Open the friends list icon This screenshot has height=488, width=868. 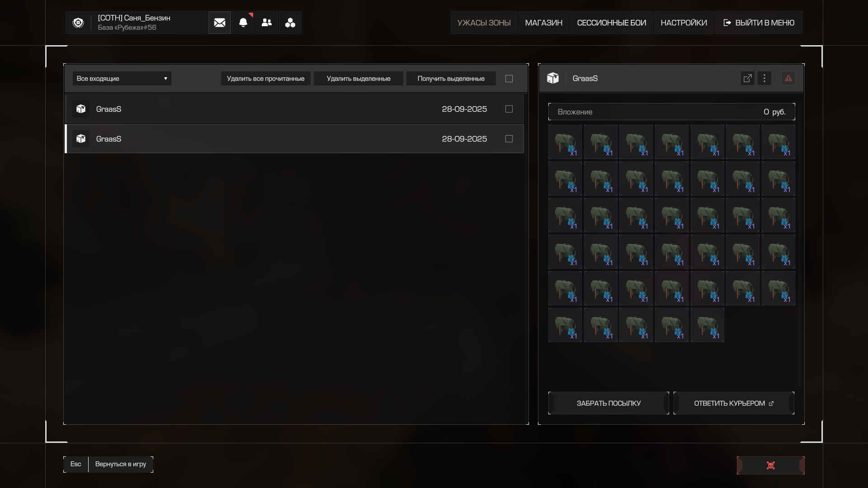pyautogui.click(x=267, y=23)
